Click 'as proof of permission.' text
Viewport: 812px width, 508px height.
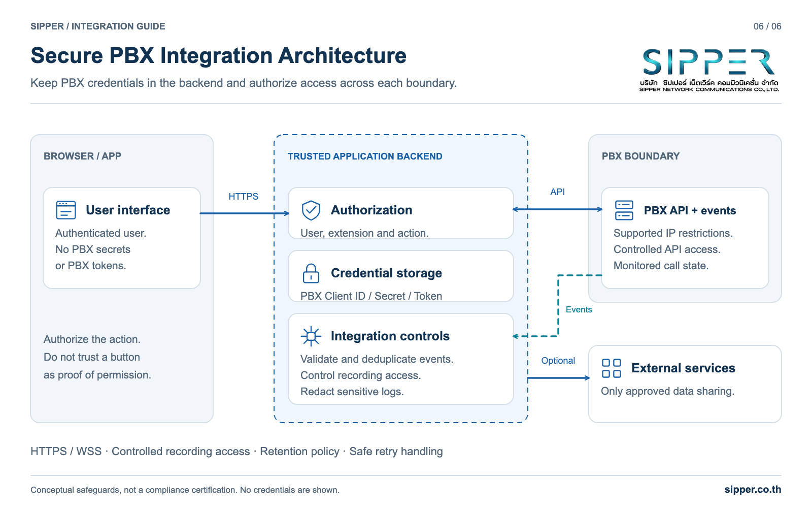pyautogui.click(x=97, y=375)
